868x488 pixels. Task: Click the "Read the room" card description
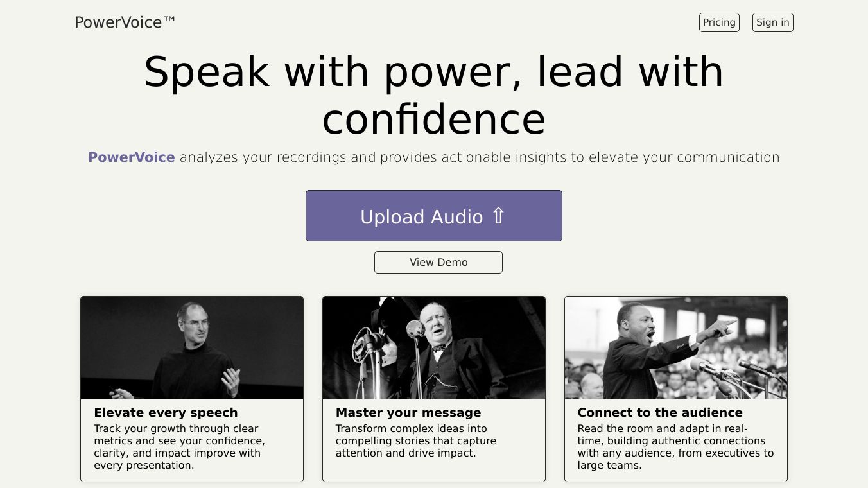pos(675,447)
